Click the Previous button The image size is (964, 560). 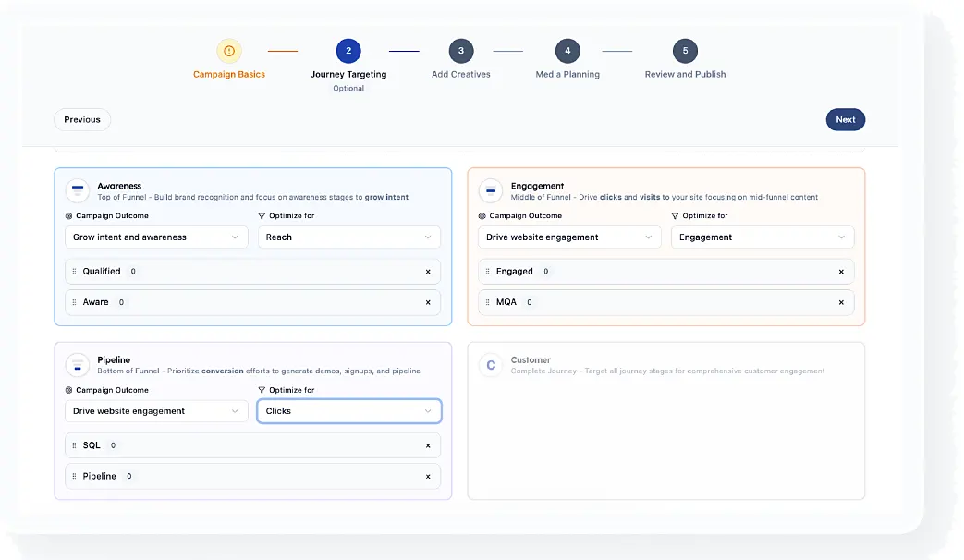81,119
